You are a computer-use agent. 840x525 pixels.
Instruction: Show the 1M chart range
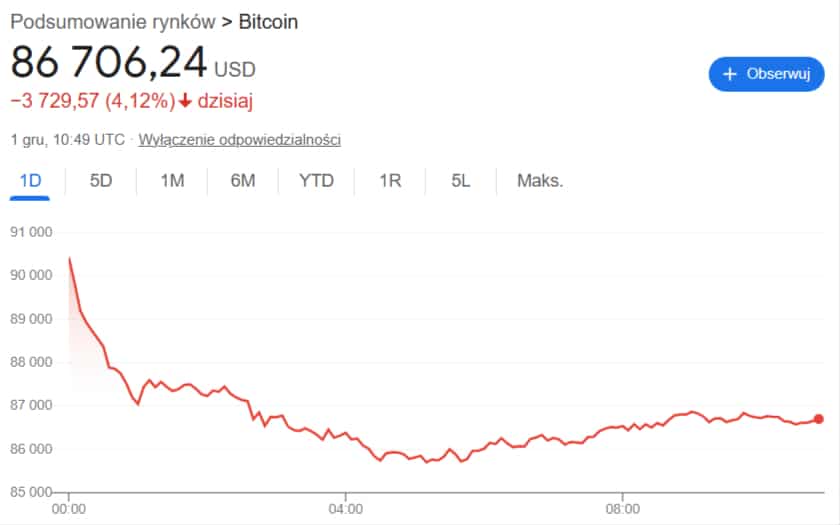coord(172,181)
